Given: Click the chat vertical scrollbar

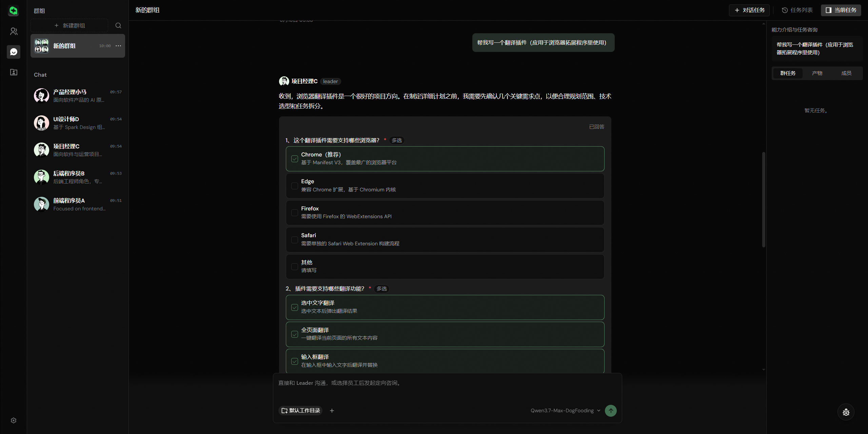Looking at the screenshot, I should (x=764, y=200).
